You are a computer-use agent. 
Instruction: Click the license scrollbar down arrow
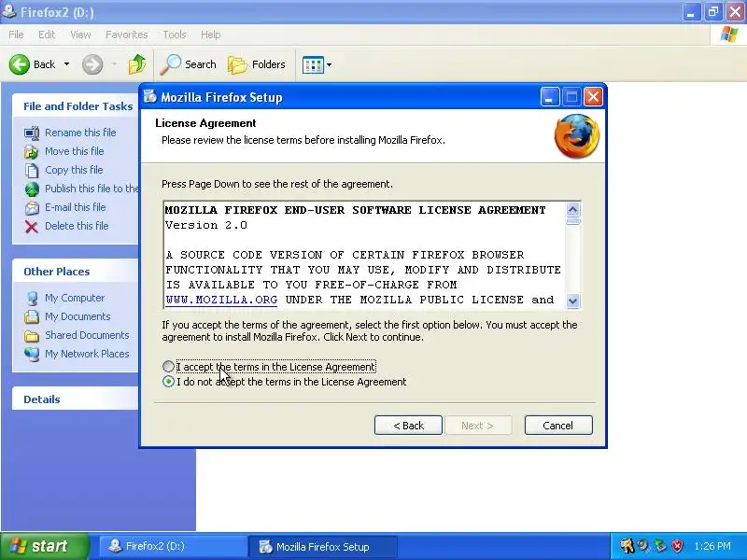point(573,301)
